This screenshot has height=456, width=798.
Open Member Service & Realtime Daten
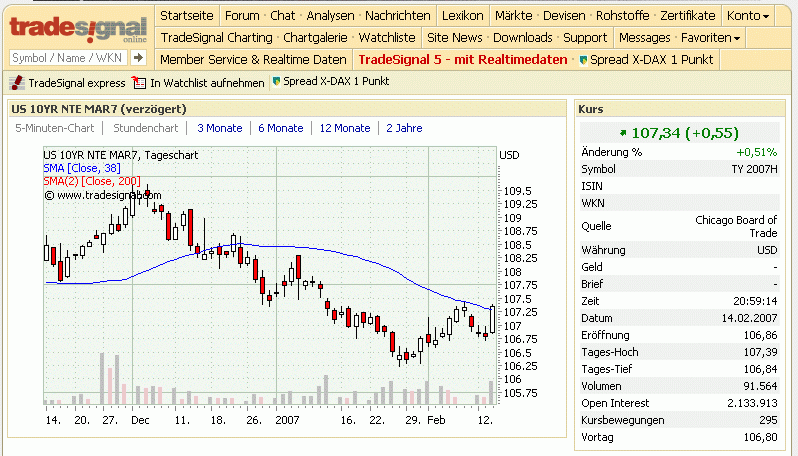253,60
